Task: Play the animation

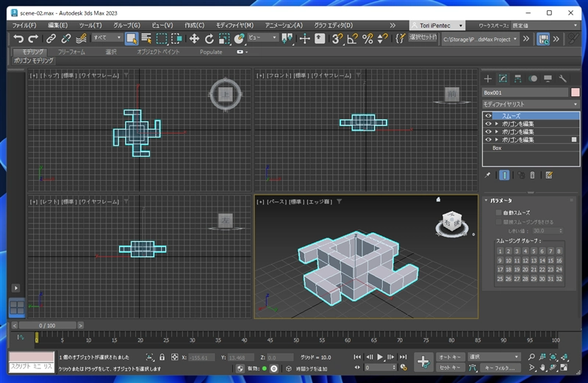Action: 380,357
